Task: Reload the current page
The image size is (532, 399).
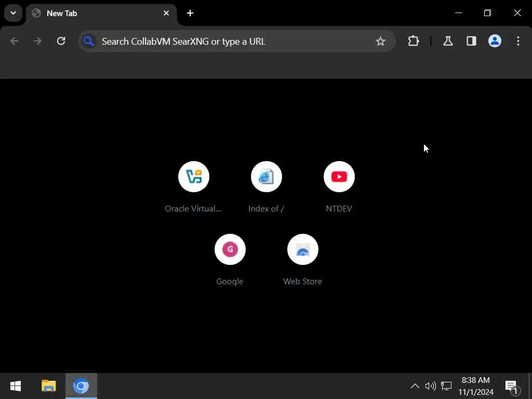Action: 61,41
